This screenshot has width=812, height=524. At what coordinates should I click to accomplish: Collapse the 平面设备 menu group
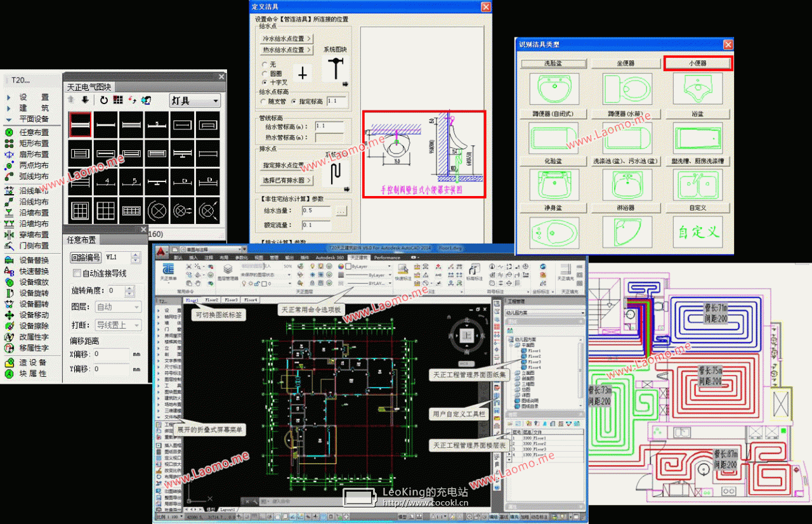pos(8,119)
